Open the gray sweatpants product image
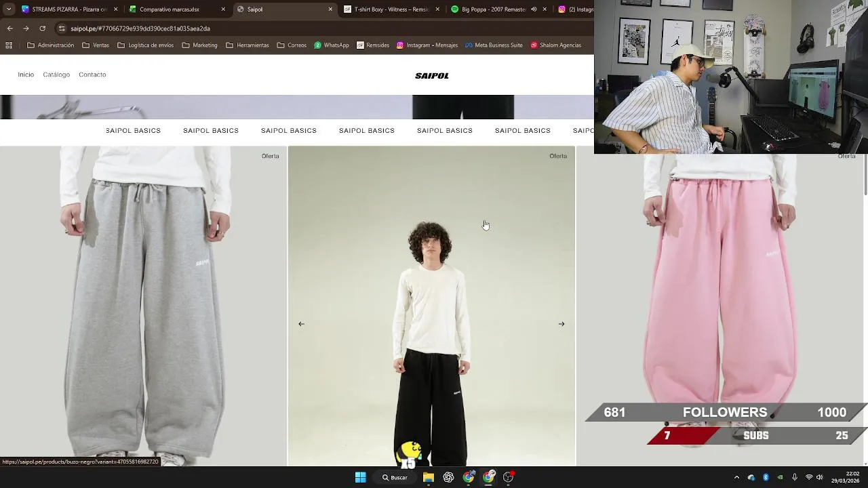868x488 pixels. pyautogui.click(x=143, y=306)
